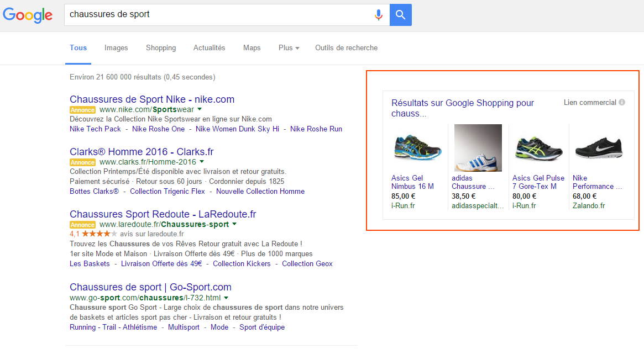This screenshot has width=644, height=349.
Task: Open the Asics Gel Pulse shoe image
Action: coord(538,149)
